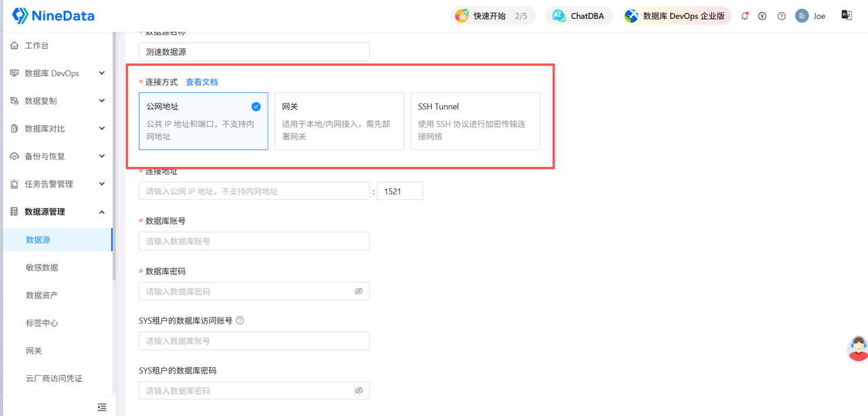This screenshot has width=868, height=416.
Task: Expand the 数据库 DevOps menu chevron
Action: pos(102,73)
